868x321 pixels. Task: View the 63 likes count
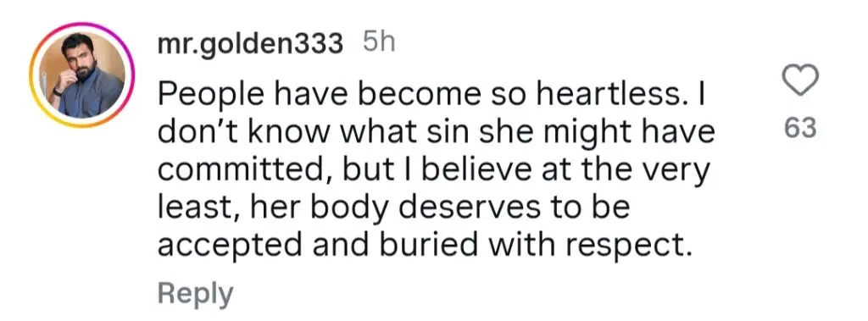click(x=800, y=128)
